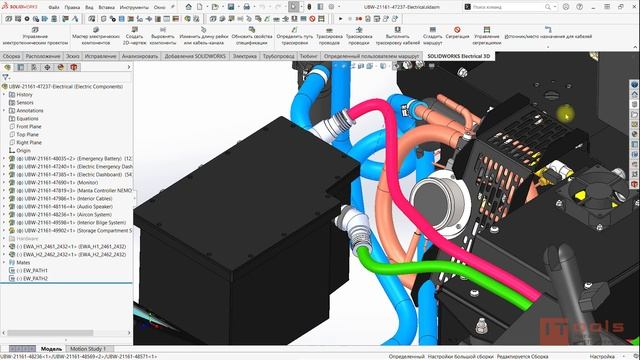This screenshot has height=360, width=640.
Task: Switch to Модель bottom tab
Action: [x=51, y=349]
